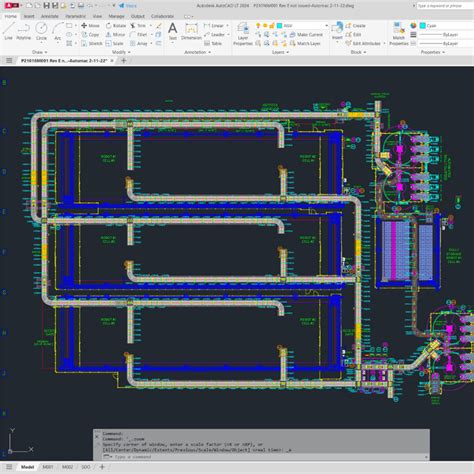
Task: Open the current layer dropdown list
Action: (x=326, y=26)
